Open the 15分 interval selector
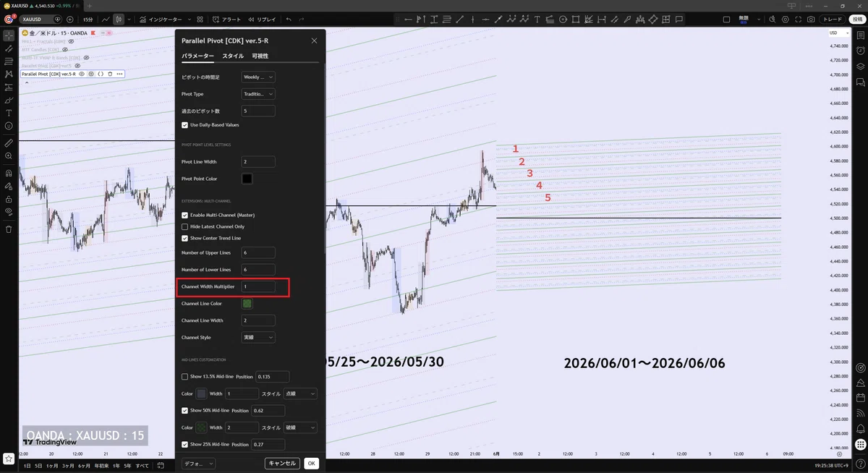 click(88, 20)
